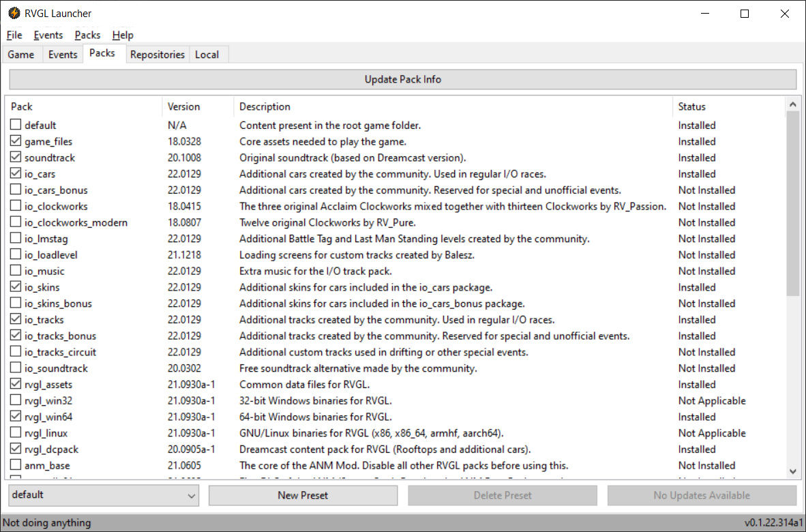Viewport: 806px width, 532px height.
Task: Switch to the Repositories tab
Action: [x=158, y=55]
